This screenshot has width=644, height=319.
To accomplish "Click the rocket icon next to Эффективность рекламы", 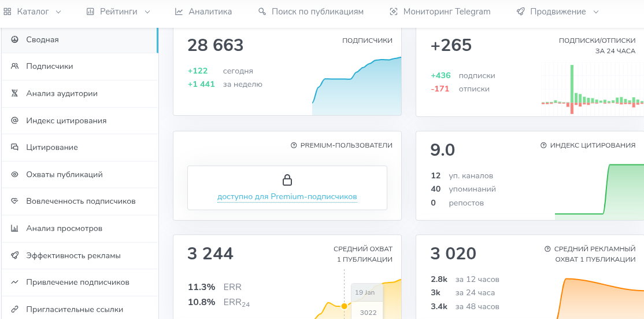I will click(15, 255).
